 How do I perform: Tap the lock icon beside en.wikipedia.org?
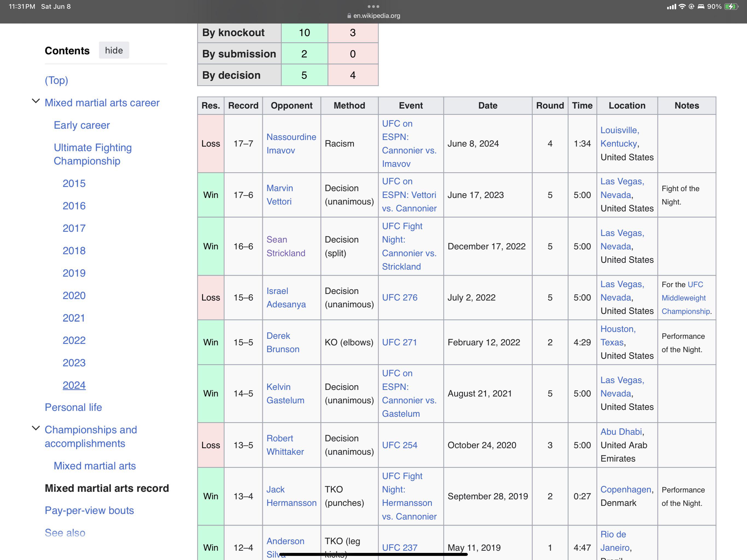click(349, 16)
